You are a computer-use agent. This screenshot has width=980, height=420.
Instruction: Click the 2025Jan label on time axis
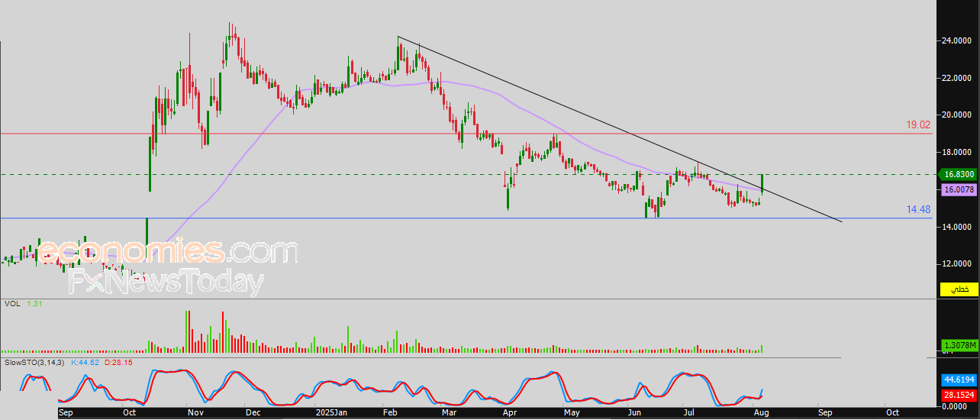coord(330,412)
